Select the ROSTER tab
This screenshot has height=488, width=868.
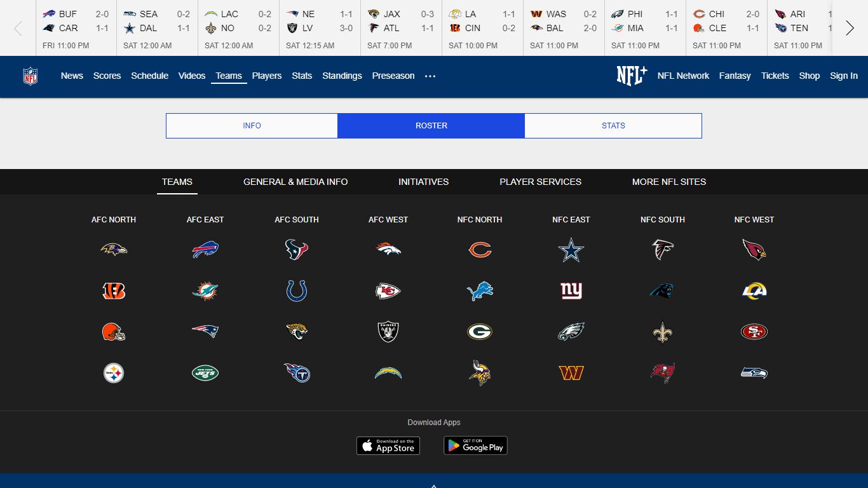431,126
